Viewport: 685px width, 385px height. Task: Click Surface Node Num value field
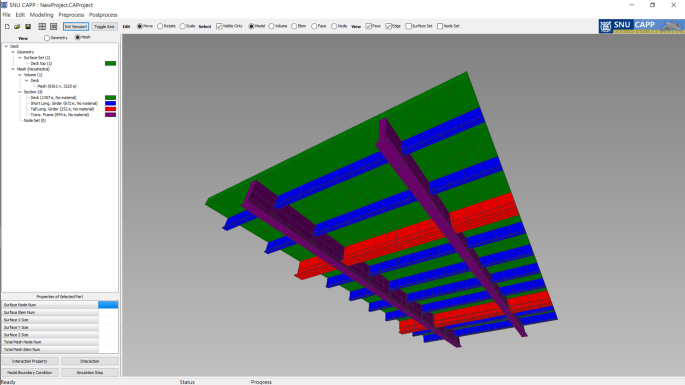click(x=108, y=305)
